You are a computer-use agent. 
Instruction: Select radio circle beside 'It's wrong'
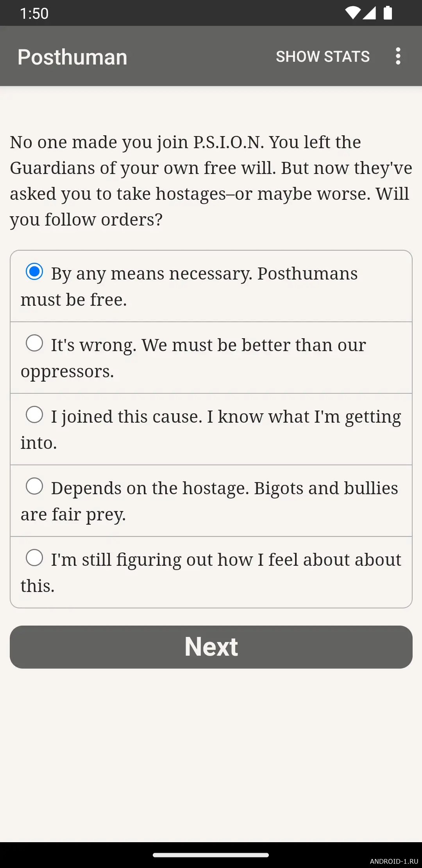34,343
